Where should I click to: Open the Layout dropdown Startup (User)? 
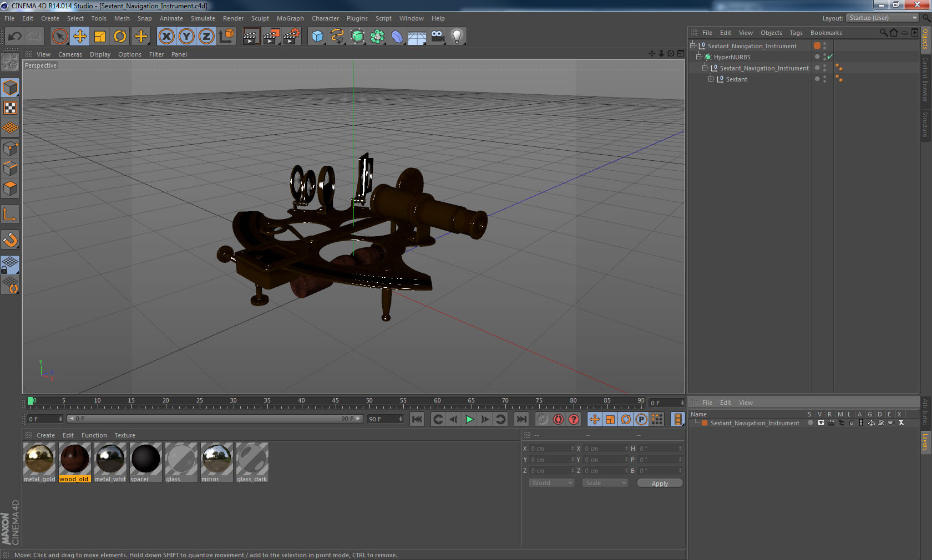(883, 18)
